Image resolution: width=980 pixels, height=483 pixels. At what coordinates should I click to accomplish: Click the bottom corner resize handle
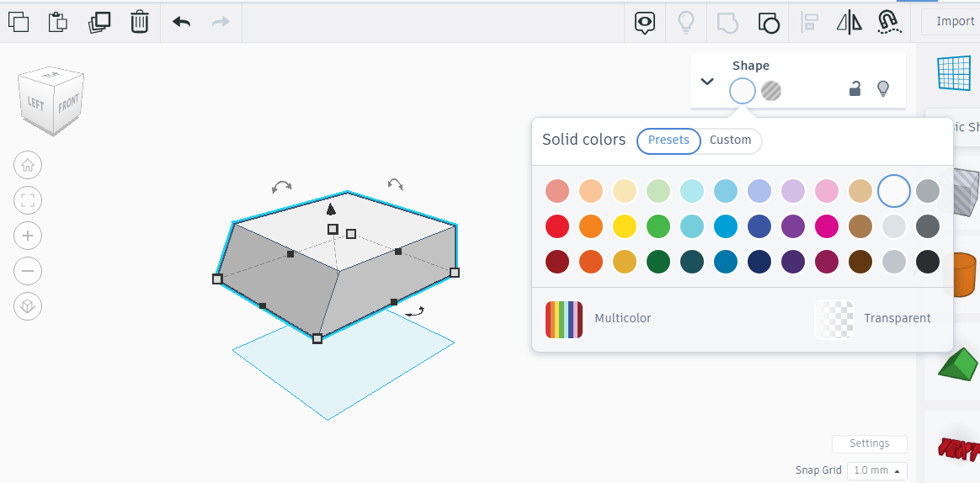pyautogui.click(x=317, y=338)
